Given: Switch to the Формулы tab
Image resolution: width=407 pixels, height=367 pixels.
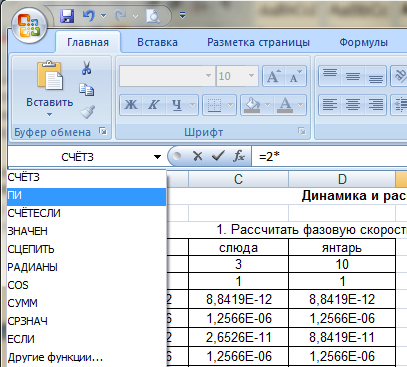Looking at the screenshot, I should (363, 42).
